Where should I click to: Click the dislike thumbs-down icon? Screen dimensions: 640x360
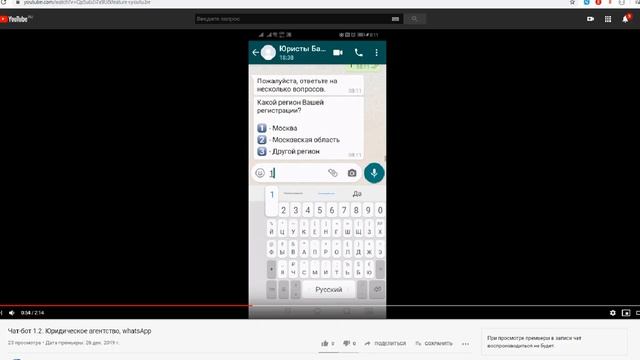pos(347,343)
